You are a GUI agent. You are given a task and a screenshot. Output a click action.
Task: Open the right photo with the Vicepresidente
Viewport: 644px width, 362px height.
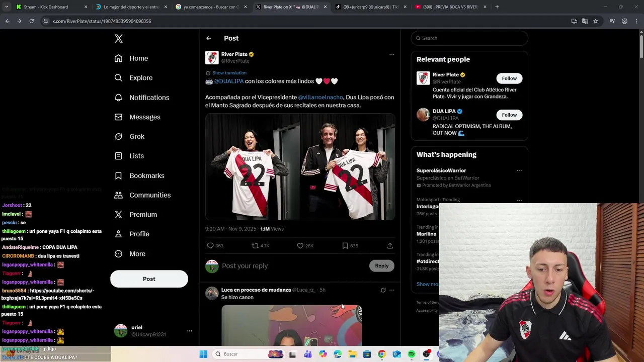(348, 166)
